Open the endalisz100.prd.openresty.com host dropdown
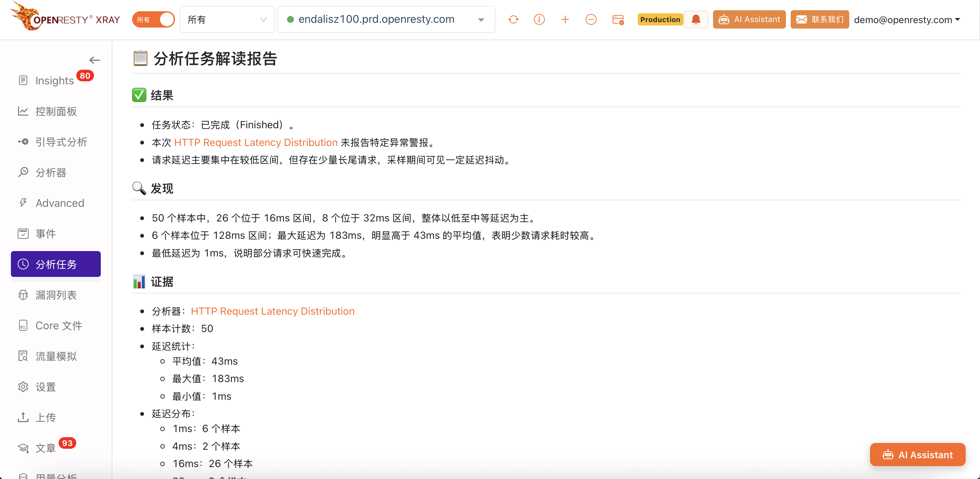 [x=386, y=19]
